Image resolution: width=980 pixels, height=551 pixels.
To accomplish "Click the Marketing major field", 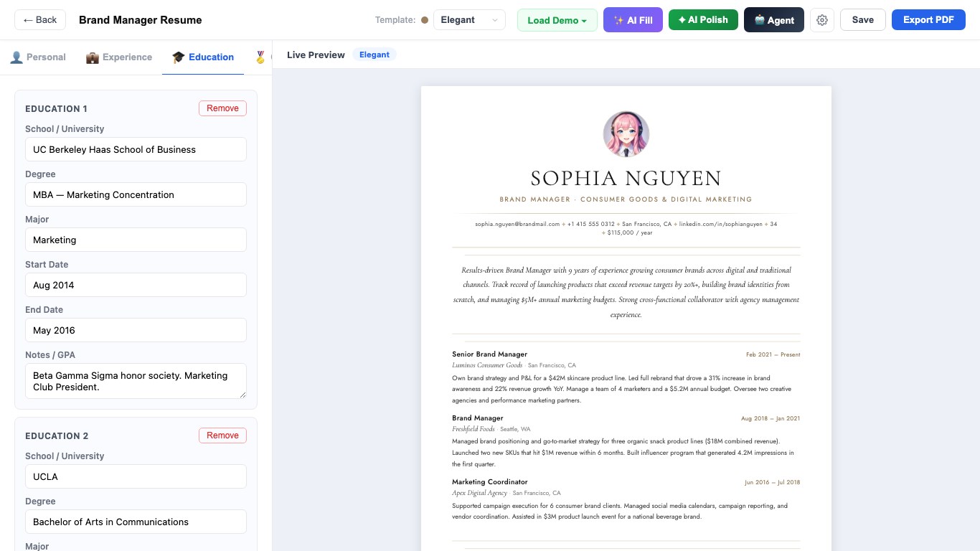I will coord(136,240).
